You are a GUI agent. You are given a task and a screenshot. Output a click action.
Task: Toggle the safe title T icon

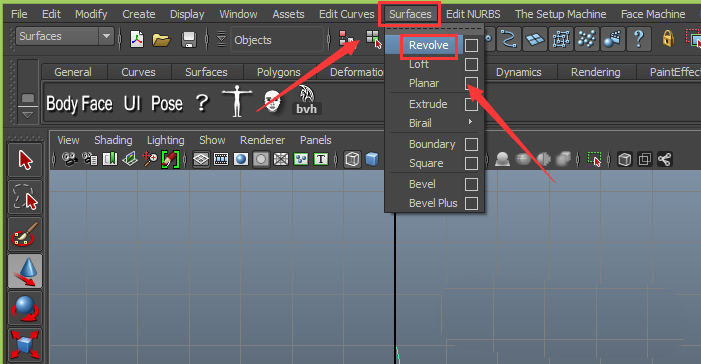pyautogui.click(x=321, y=159)
